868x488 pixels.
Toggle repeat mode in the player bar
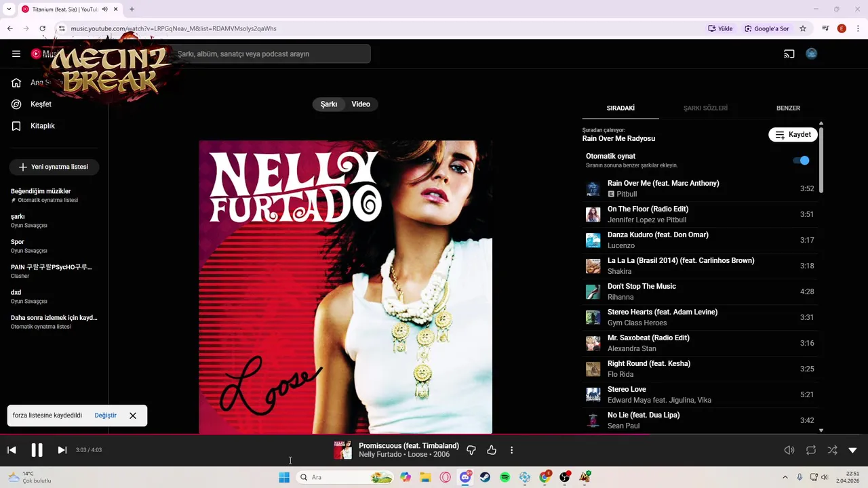[x=811, y=450]
